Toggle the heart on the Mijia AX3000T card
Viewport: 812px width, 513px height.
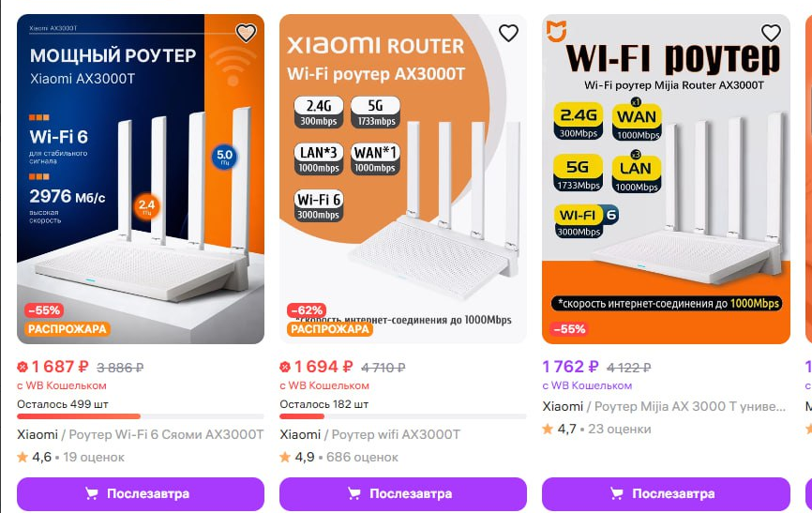pyautogui.click(x=771, y=33)
